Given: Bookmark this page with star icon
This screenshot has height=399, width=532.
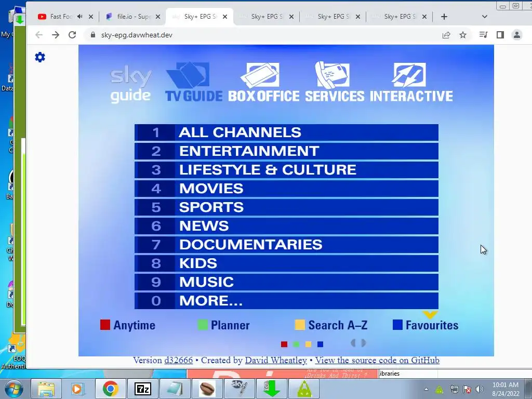Looking at the screenshot, I should 463,35.
